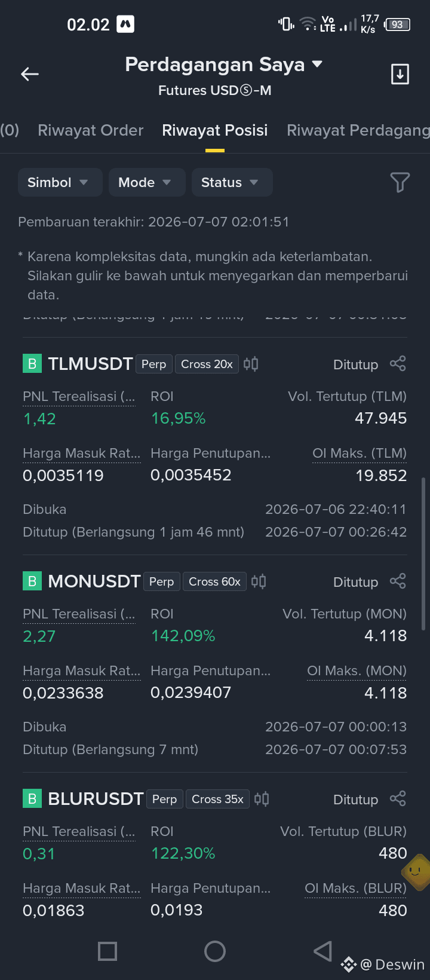430x980 pixels.
Task: Open the download export icon
Action: [x=400, y=74]
